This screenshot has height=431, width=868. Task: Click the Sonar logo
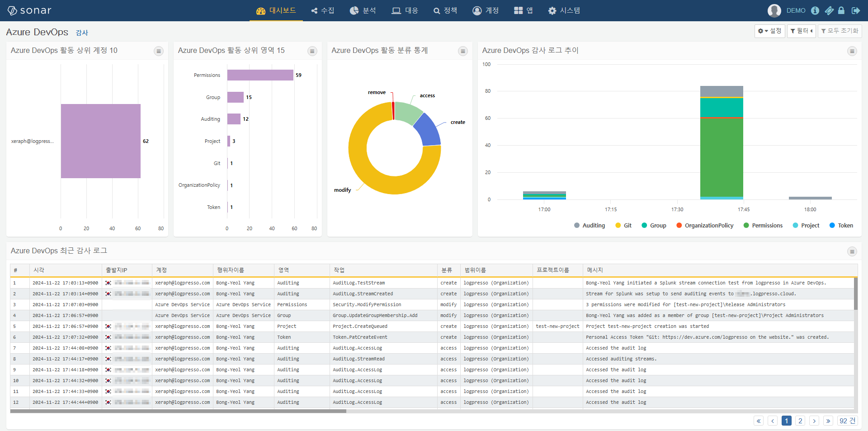click(x=29, y=10)
